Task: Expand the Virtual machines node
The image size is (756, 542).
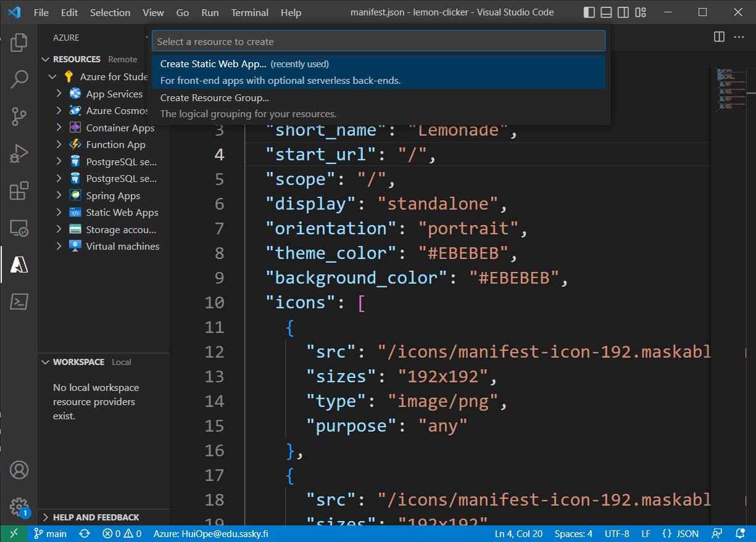Action: tap(59, 246)
